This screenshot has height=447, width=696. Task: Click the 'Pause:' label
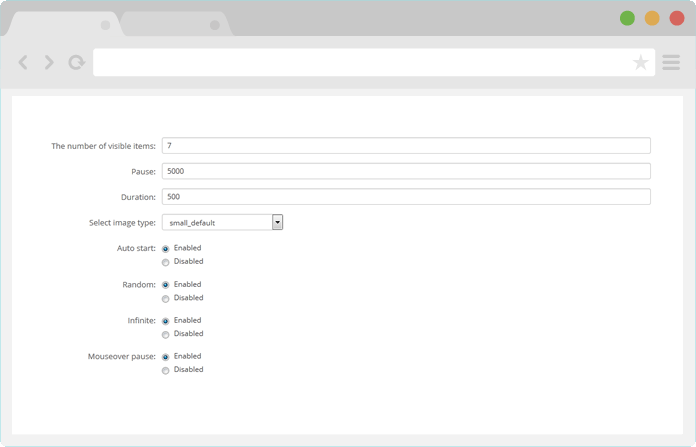point(143,172)
